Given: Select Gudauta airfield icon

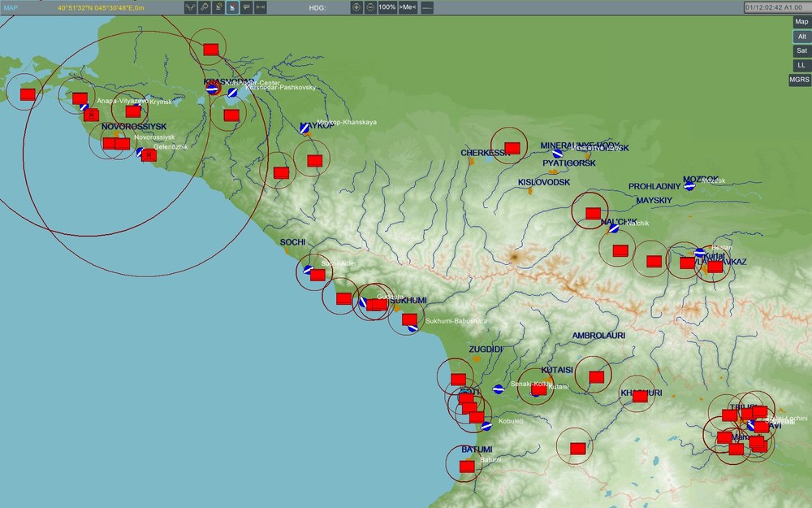Looking at the screenshot, I should tap(363, 302).
